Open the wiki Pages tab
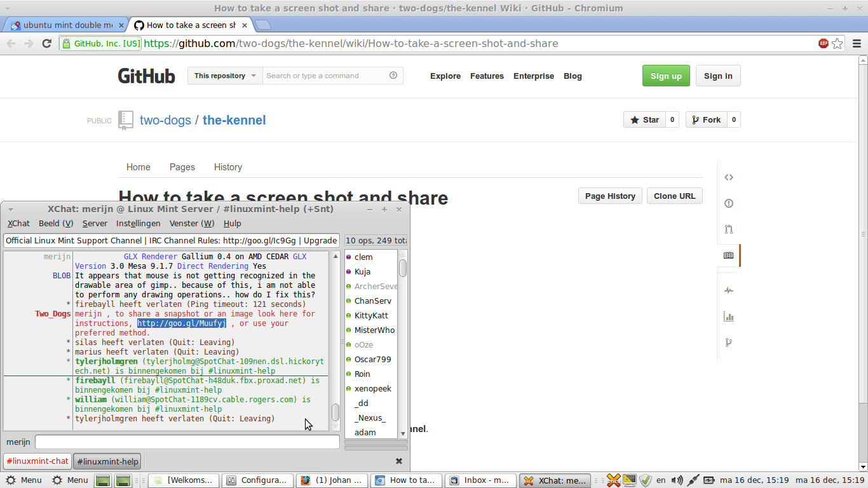 (182, 167)
